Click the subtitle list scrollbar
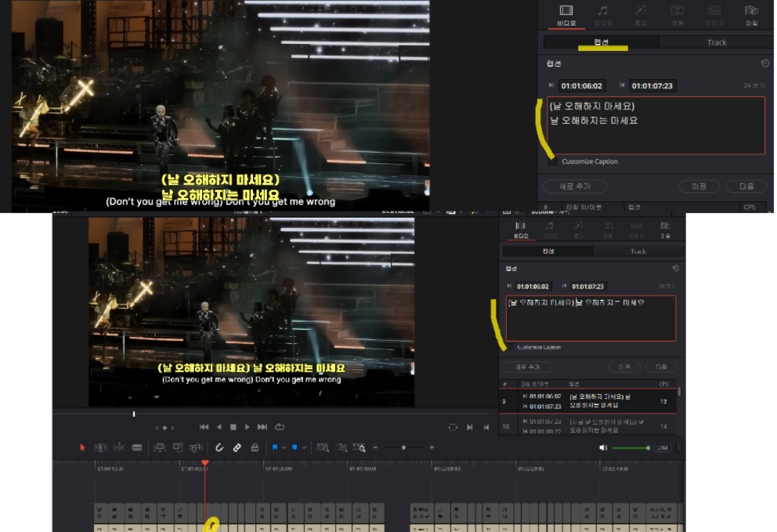The image size is (777, 532). pos(679,392)
